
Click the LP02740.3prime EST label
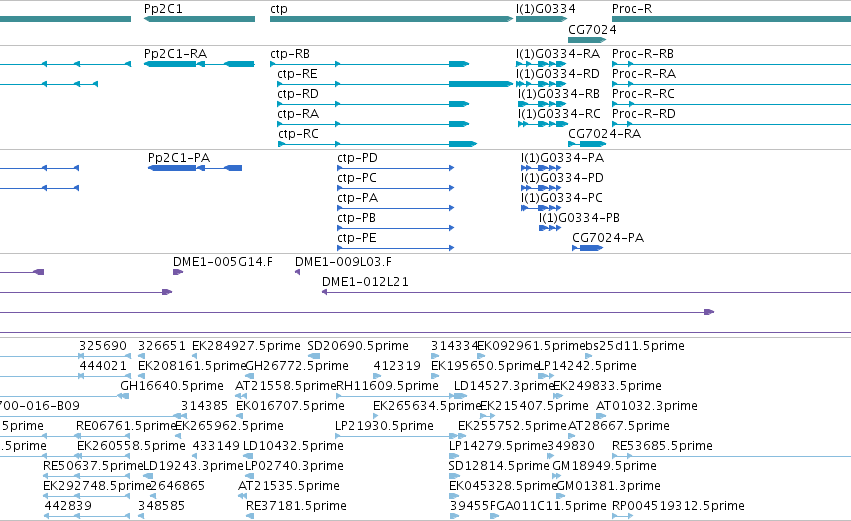pos(294,467)
